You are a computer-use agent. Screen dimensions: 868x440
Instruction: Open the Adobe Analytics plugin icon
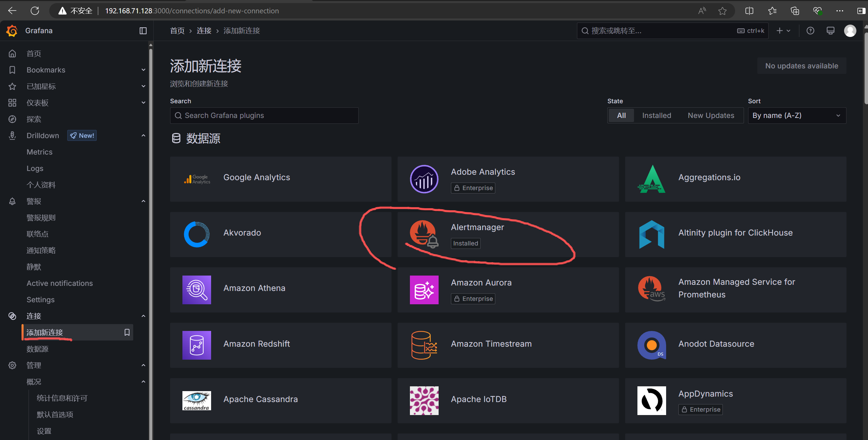point(424,179)
